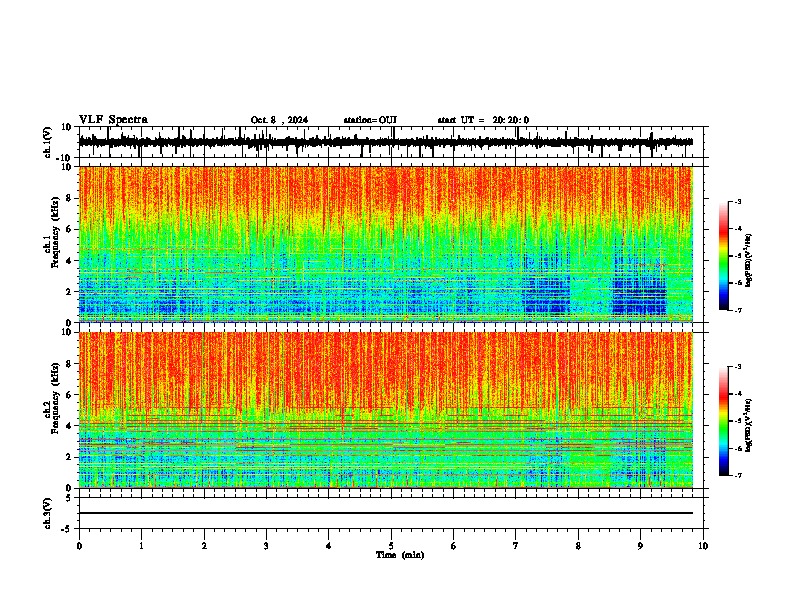Click the date label "Oct. 8 , 2024"
Screen dimensions: 792x612
(279, 120)
